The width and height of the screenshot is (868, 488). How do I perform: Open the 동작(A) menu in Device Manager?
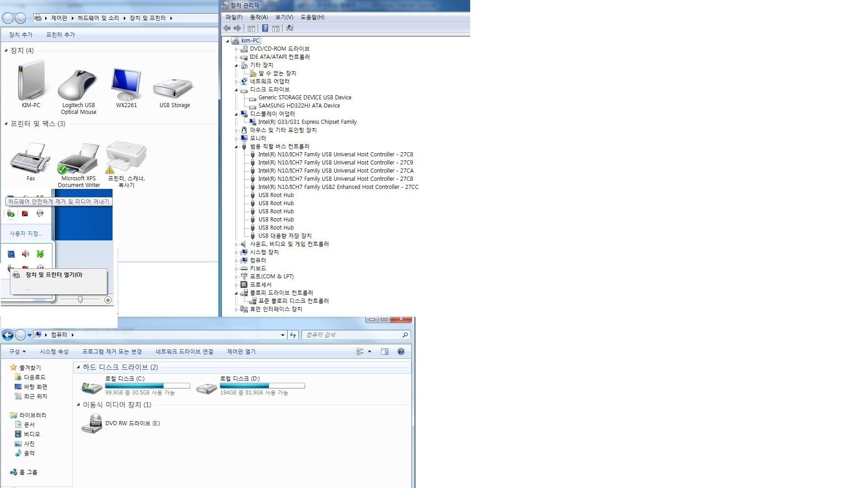point(259,17)
